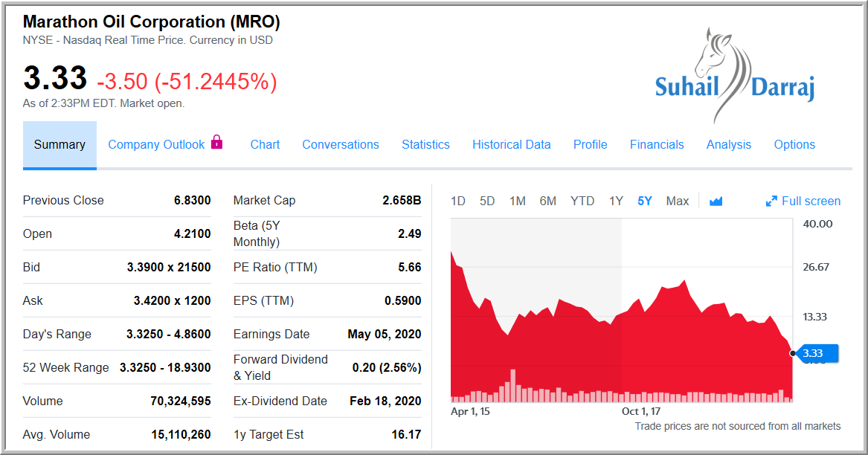View the Profile tab

[590, 144]
